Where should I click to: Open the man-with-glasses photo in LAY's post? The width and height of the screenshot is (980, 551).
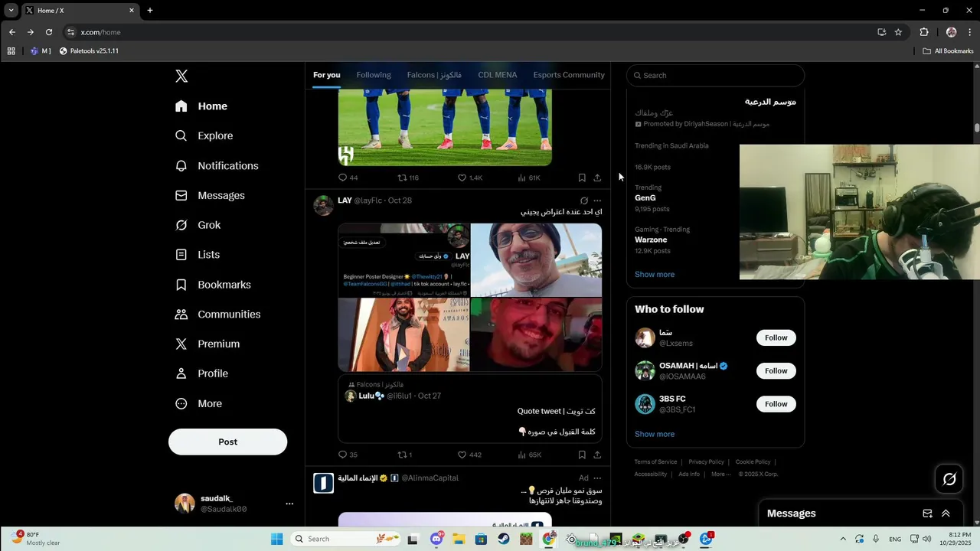pyautogui.click(x=536, y=259)
